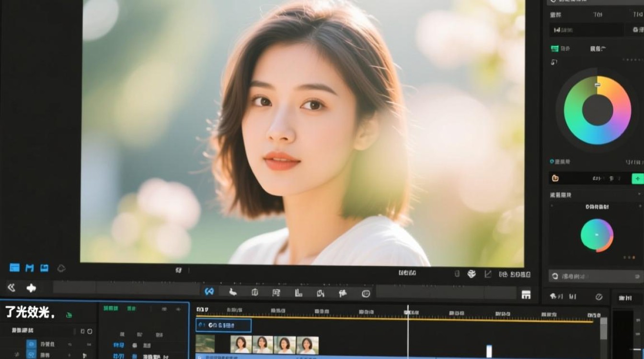The height and width of the screenshot is (359, 644).
Task: Click the blue link icon in the edit toolbar
Action: click(209, 292)
